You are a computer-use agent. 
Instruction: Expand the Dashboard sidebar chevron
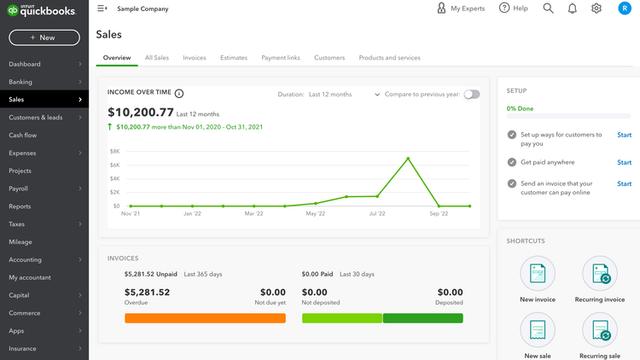point(80,64)
